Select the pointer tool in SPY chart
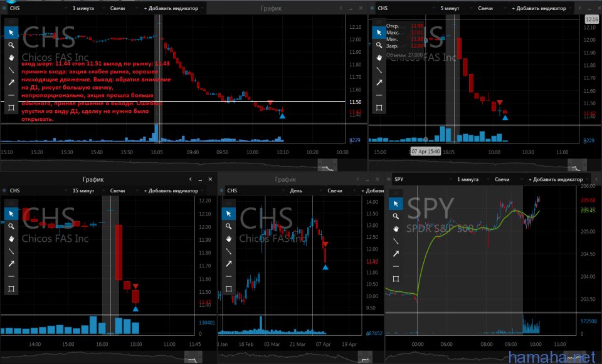The image size is (602, 364). 396,204
